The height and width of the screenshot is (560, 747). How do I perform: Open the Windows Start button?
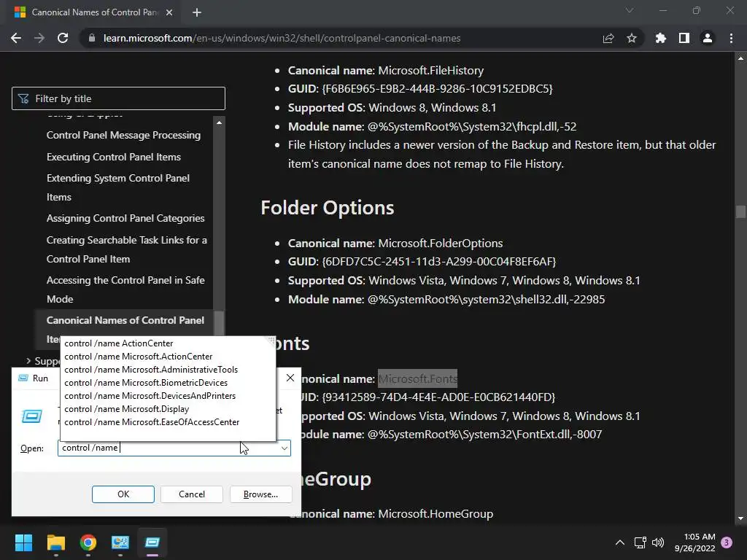23,542
